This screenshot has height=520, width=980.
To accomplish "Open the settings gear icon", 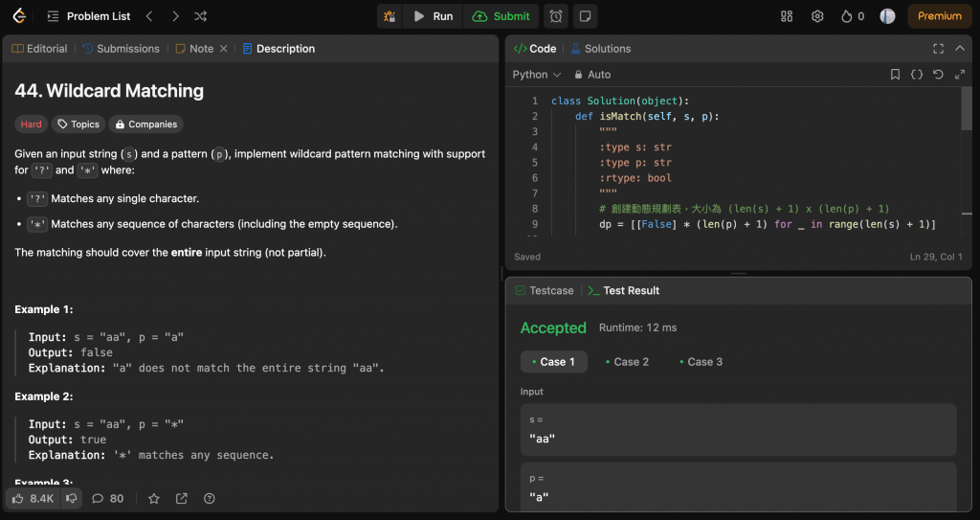I will tap(817, 16).
